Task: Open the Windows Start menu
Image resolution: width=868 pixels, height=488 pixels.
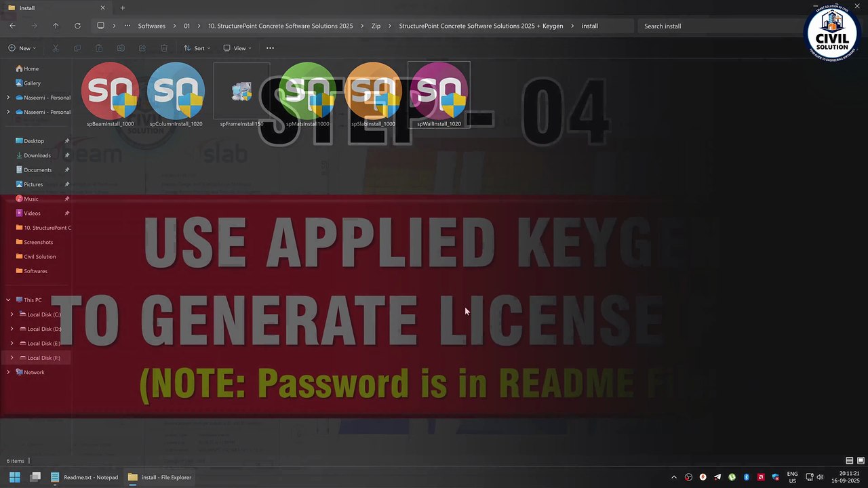Action: tap(14, 477)
